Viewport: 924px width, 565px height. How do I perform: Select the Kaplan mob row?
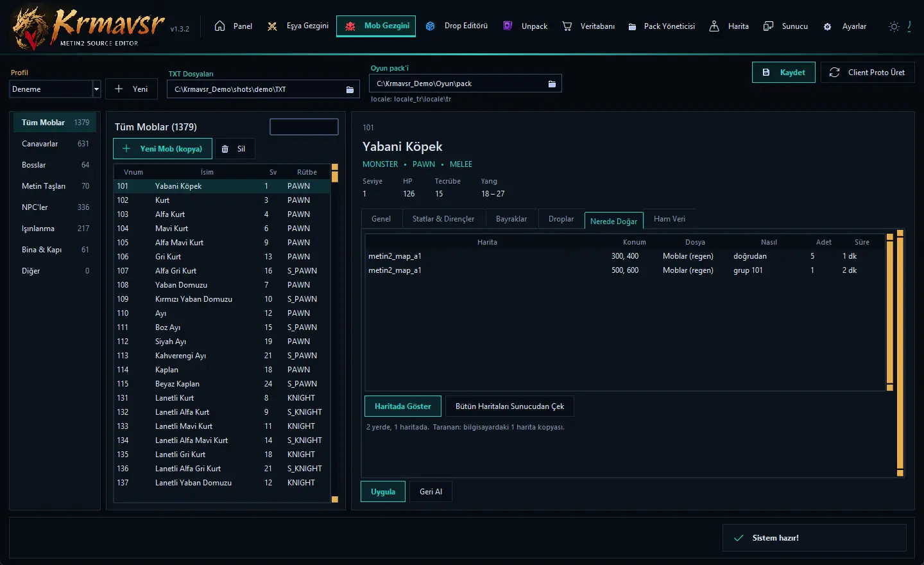click(x=222, y=370)
